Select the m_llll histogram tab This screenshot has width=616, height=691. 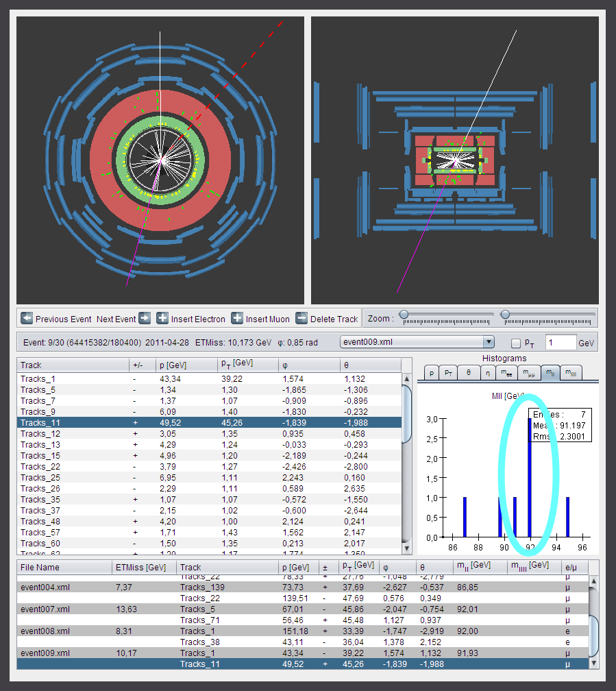coord(571,373)
